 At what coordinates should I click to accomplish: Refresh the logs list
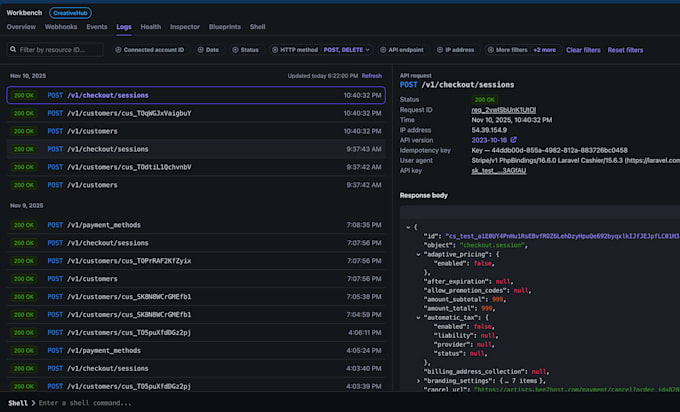(372, 76)
